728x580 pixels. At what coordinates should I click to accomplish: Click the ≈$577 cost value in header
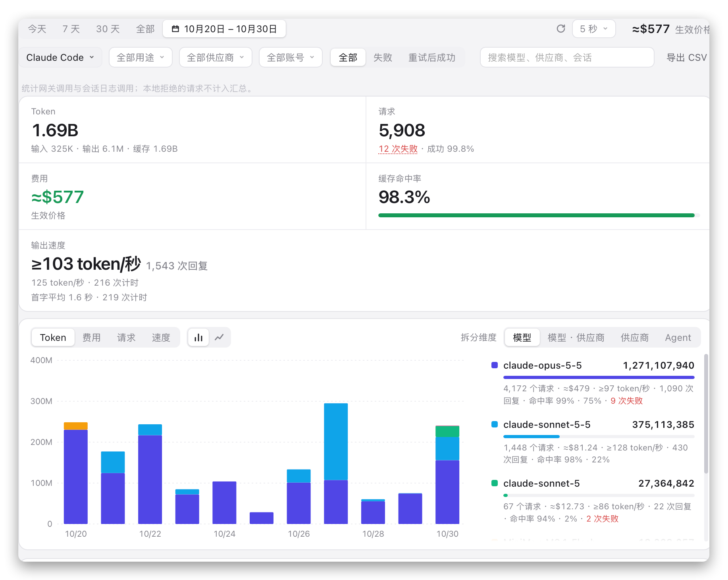click(x=651, y=29)
